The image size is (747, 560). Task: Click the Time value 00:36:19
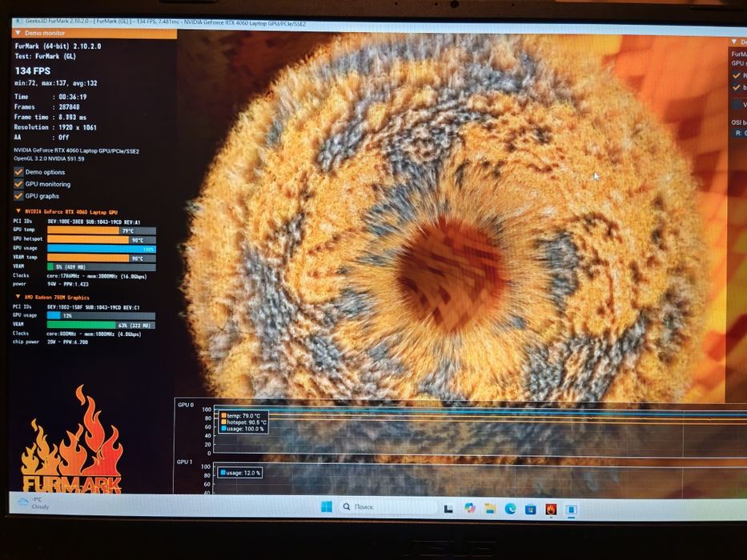point(72,97)
